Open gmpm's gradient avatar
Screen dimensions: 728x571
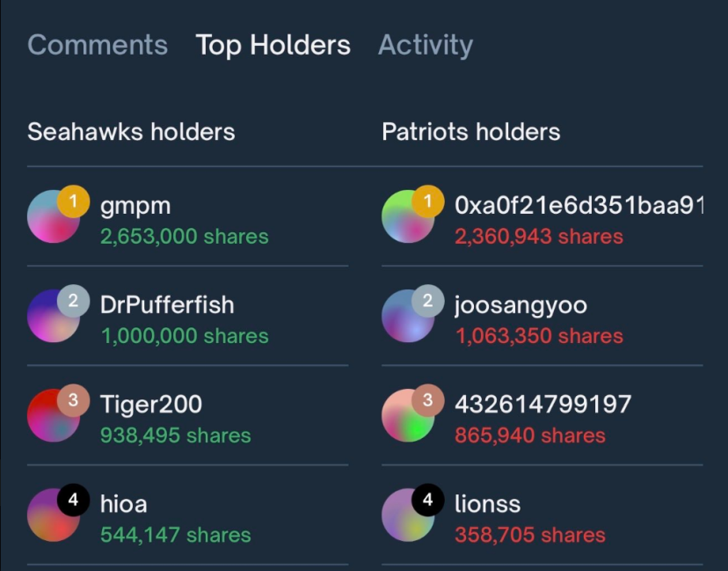click(54, 216)
